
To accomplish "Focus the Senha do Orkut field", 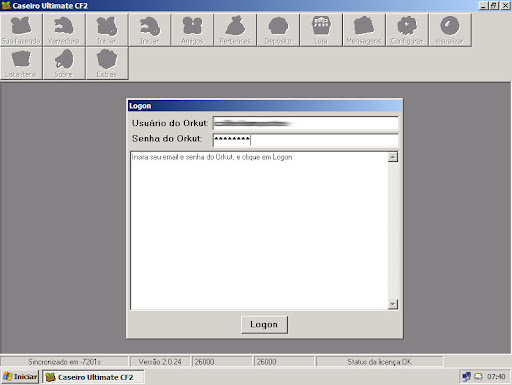I will pyautogui.click(x=305, y=140).
